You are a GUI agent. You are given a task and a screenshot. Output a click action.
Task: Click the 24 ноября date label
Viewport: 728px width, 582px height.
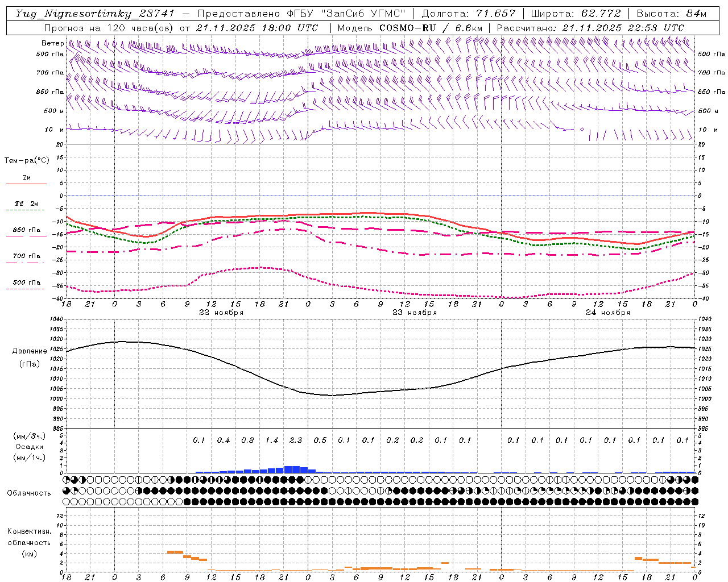point(608,313)
